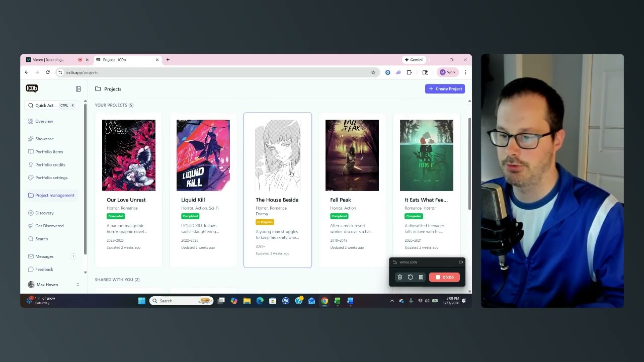Open File Explorer from taskbar
Image resolution: width=644 pixels, height=362 pixels.
pos(247,301)
